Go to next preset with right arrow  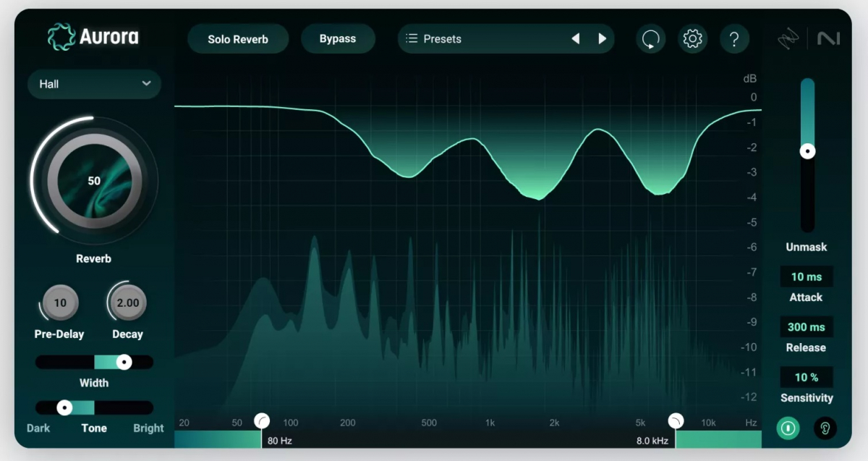click(602, 39)
